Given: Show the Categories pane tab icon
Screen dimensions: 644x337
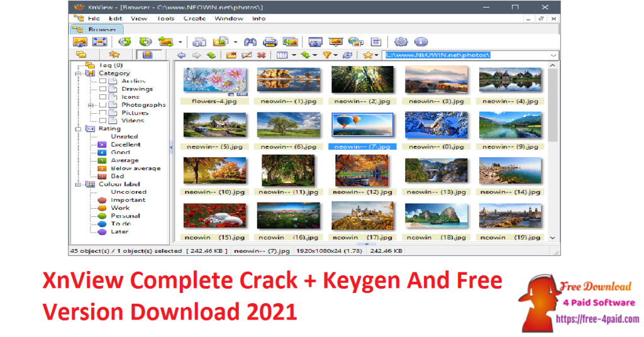Looking at the screenshot, I should point(147,55).
